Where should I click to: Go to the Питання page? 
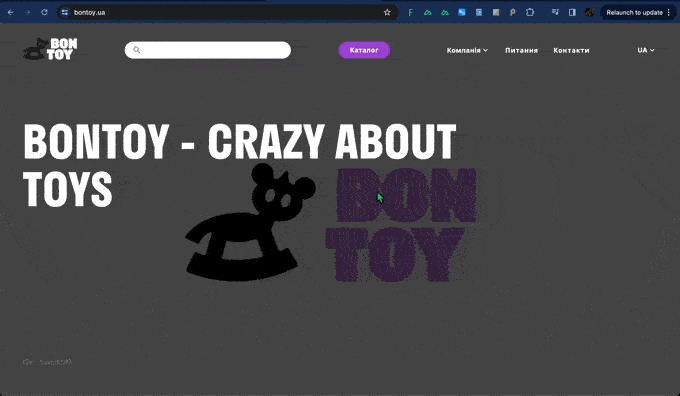pos(521,50)
